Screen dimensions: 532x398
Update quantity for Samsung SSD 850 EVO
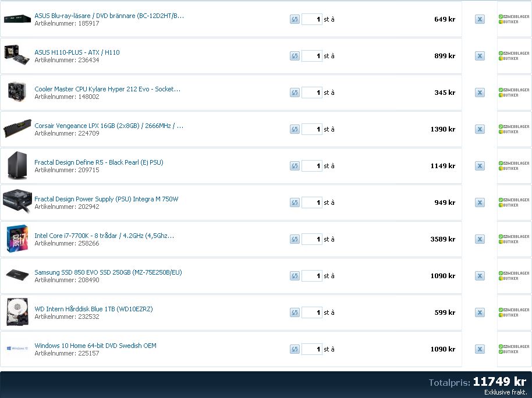[x=295, y=276]
